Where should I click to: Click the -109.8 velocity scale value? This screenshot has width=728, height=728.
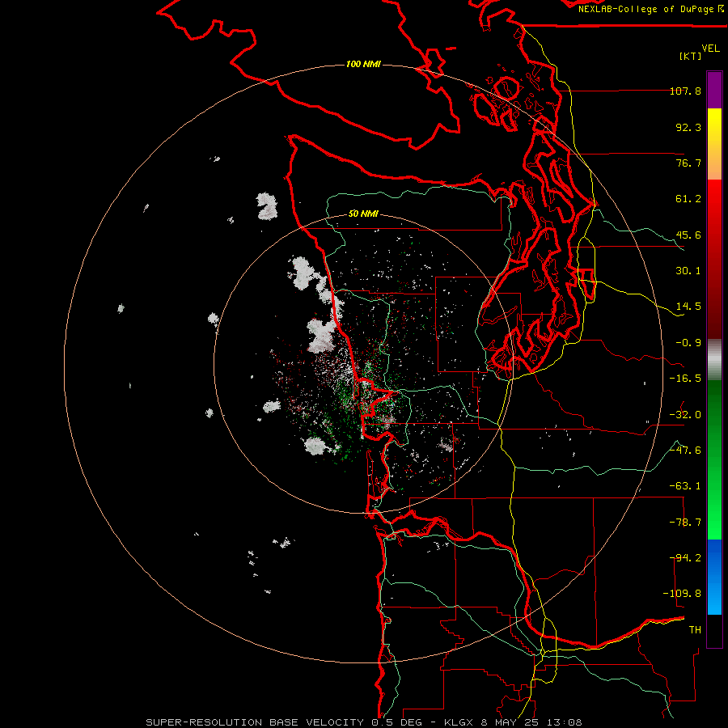[x=682, y=594]
